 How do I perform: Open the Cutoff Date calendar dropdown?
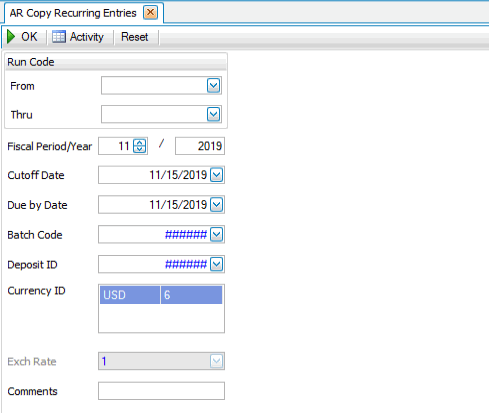point(217,175)
